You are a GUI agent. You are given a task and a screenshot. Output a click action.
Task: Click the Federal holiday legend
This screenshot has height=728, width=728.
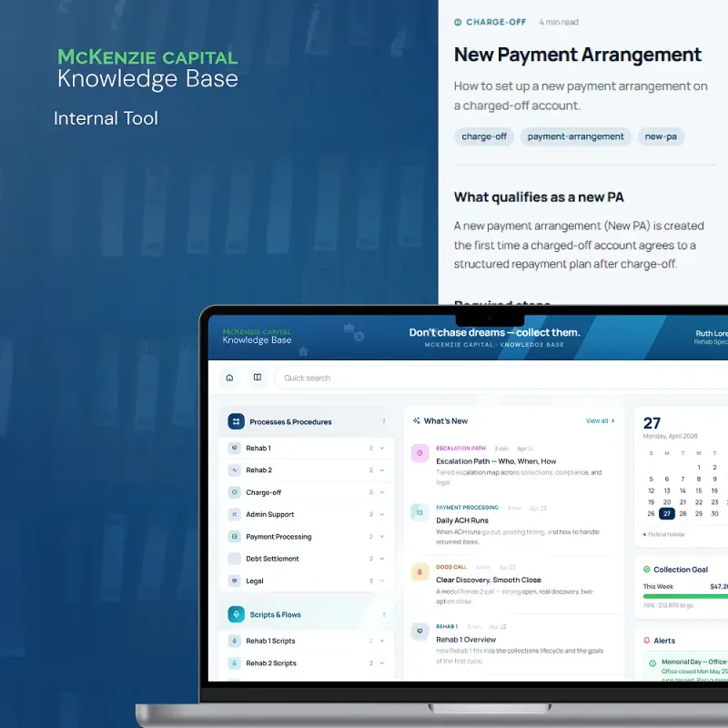click(x=664, y=534)
